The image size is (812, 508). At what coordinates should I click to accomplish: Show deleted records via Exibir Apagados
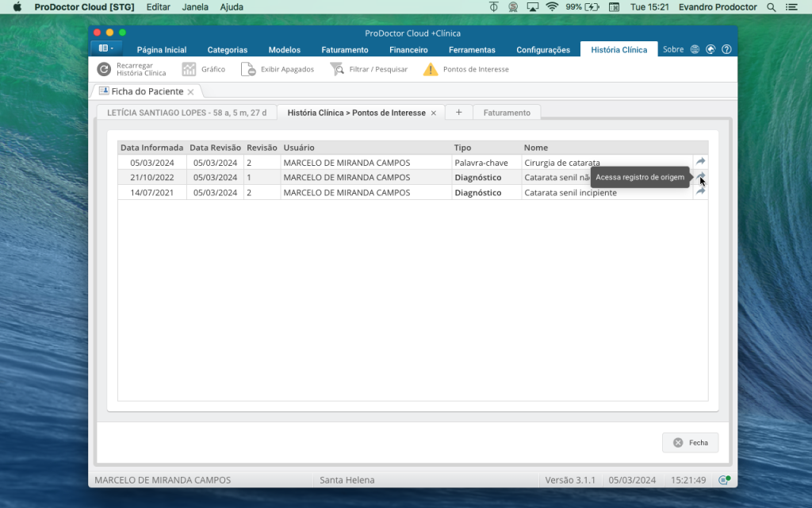point(277,69)
